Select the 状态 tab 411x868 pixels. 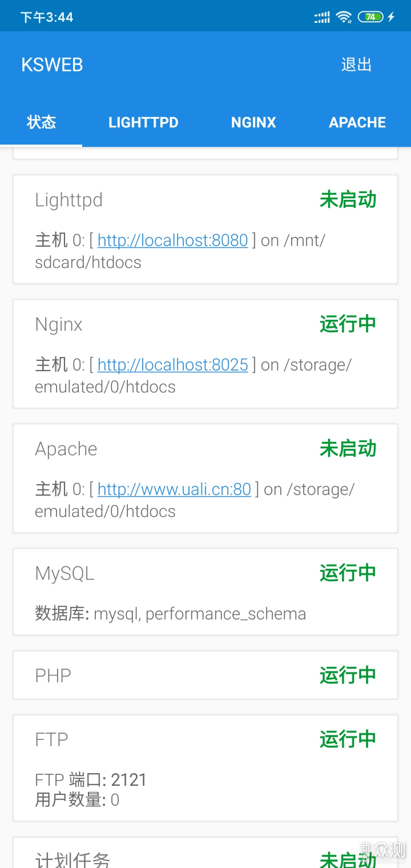tap(41, 122)
